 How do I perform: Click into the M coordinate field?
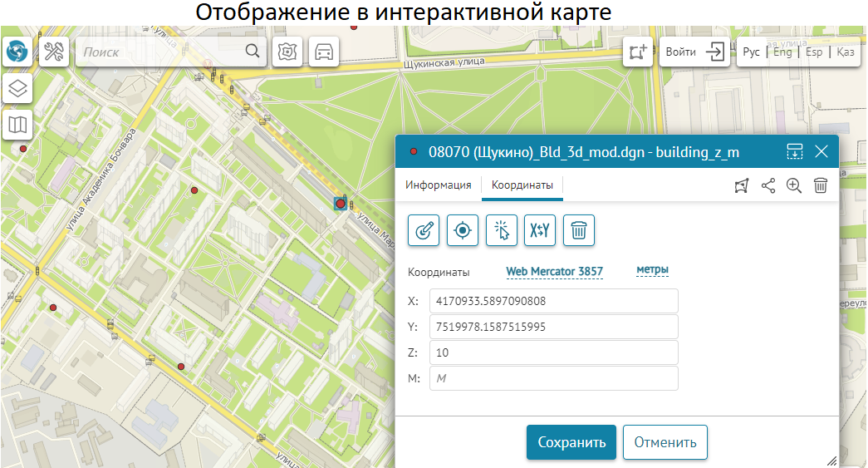553,378
